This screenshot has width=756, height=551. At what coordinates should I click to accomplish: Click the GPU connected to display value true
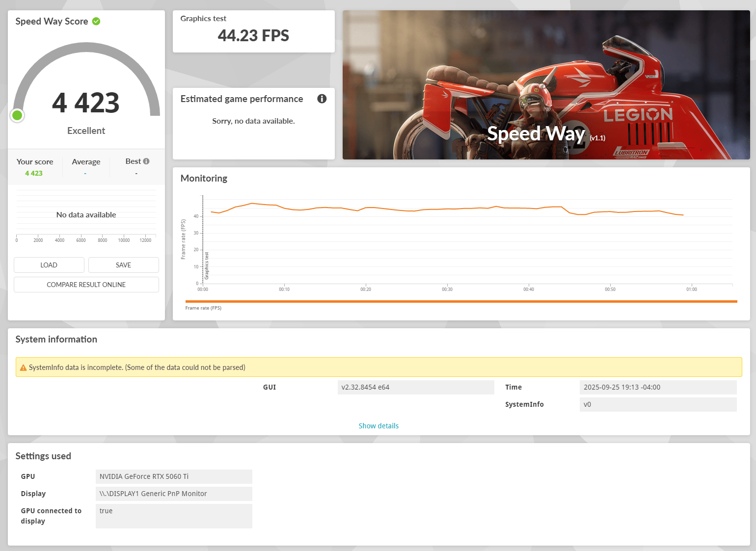pyautogui.click(x=174, y=516)
